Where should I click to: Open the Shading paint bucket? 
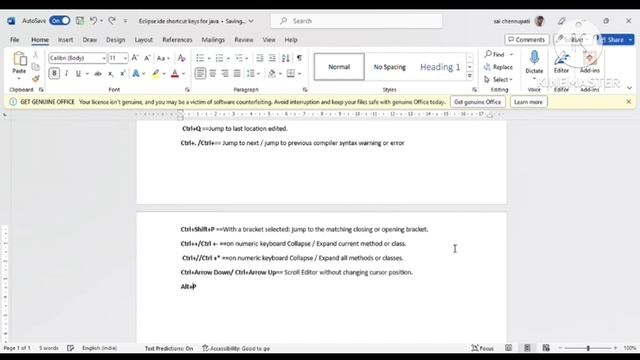point(272,73)
